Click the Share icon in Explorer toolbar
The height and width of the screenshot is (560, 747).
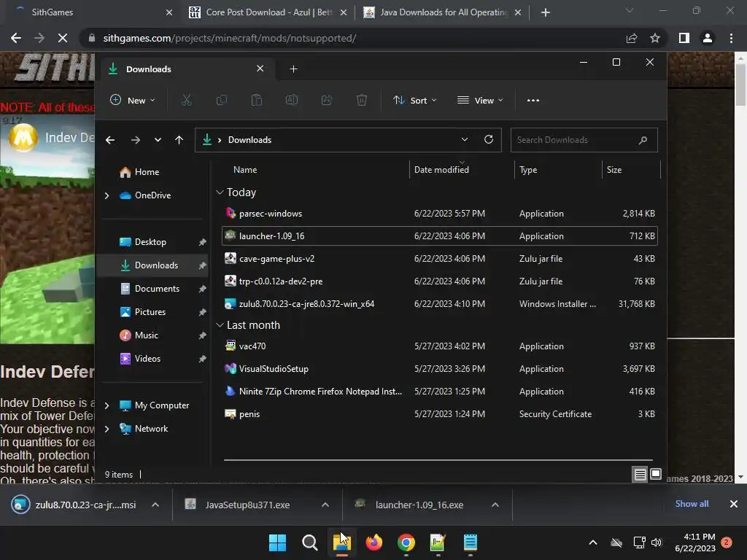[x=327, y=100]
